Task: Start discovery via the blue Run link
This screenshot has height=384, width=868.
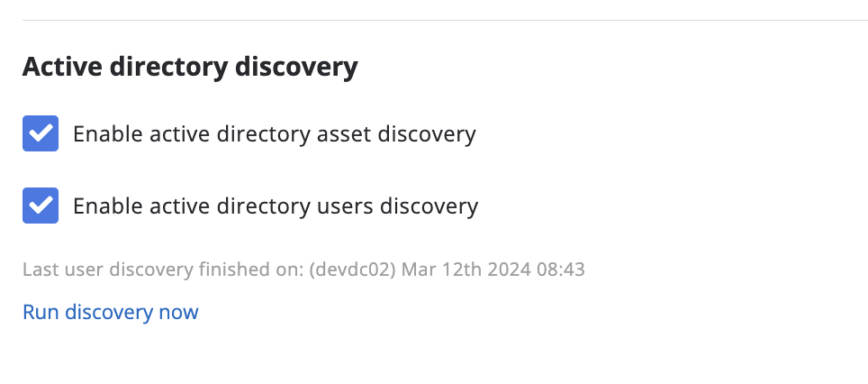Action: 110,312
